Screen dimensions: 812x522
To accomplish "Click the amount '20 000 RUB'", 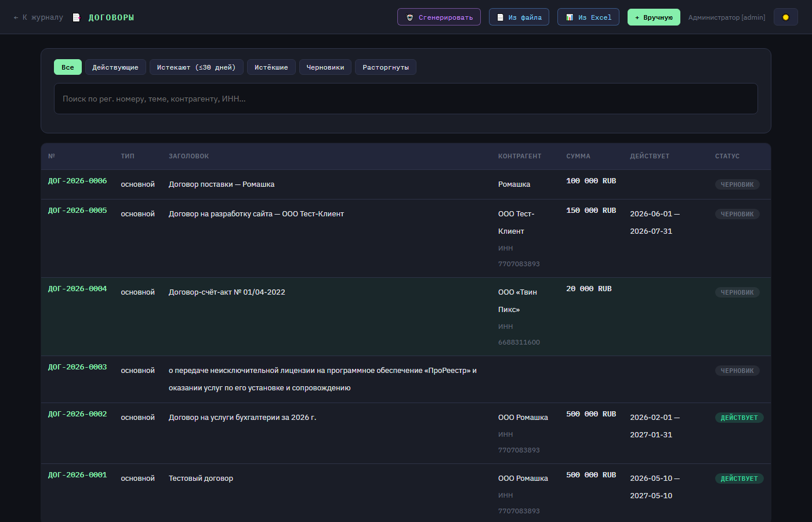I will point(589,289).
